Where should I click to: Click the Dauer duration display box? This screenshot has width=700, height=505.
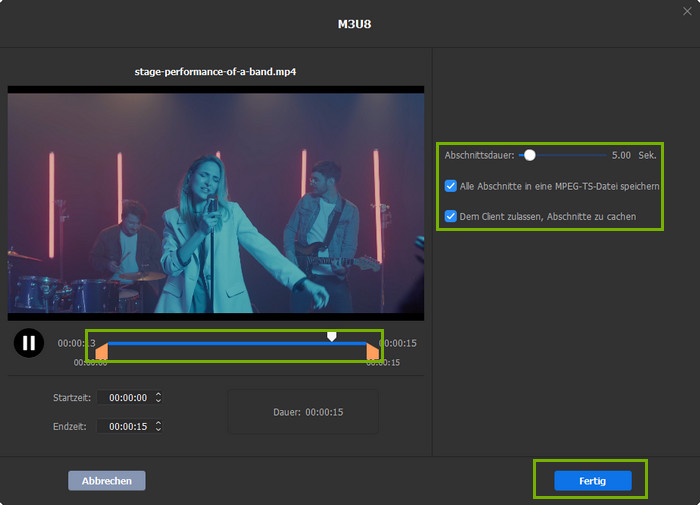(x=303, y=412)
